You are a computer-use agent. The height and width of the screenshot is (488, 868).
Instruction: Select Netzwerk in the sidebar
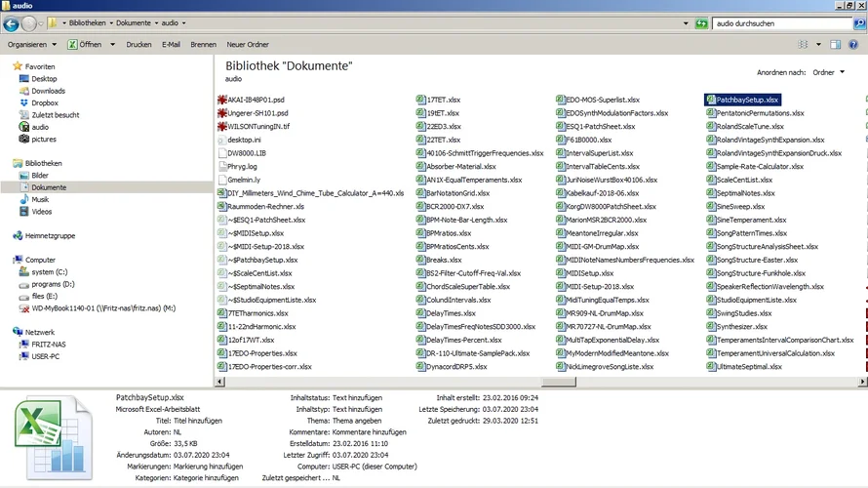click(39, 333)
